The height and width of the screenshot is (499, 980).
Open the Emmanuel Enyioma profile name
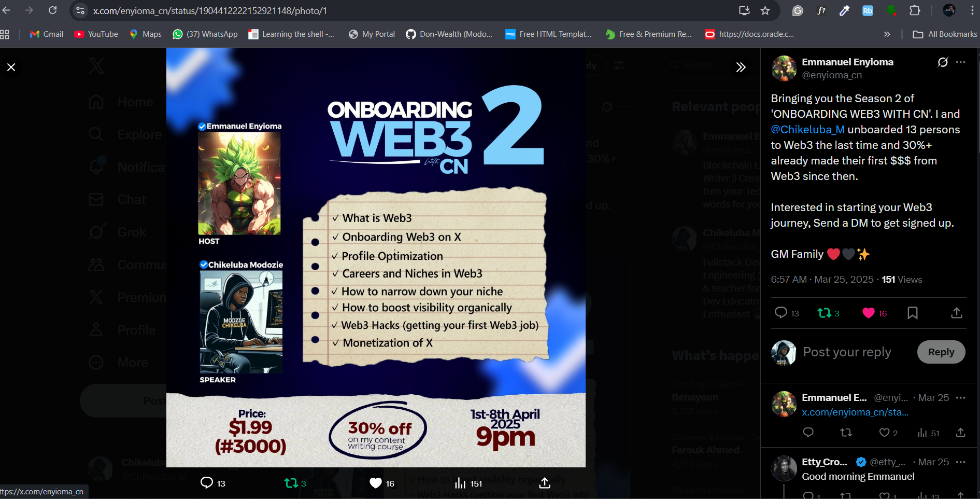(847, 62)
